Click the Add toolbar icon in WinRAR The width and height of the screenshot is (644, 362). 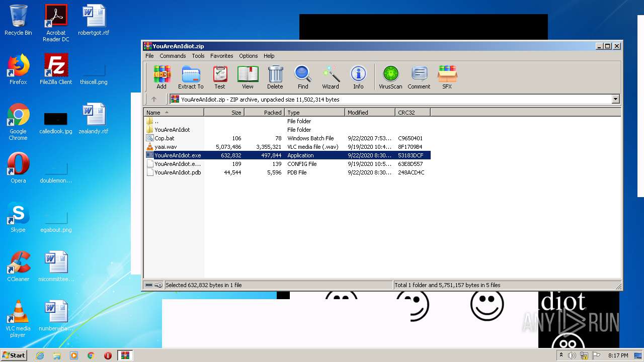(x=162, y=77)
